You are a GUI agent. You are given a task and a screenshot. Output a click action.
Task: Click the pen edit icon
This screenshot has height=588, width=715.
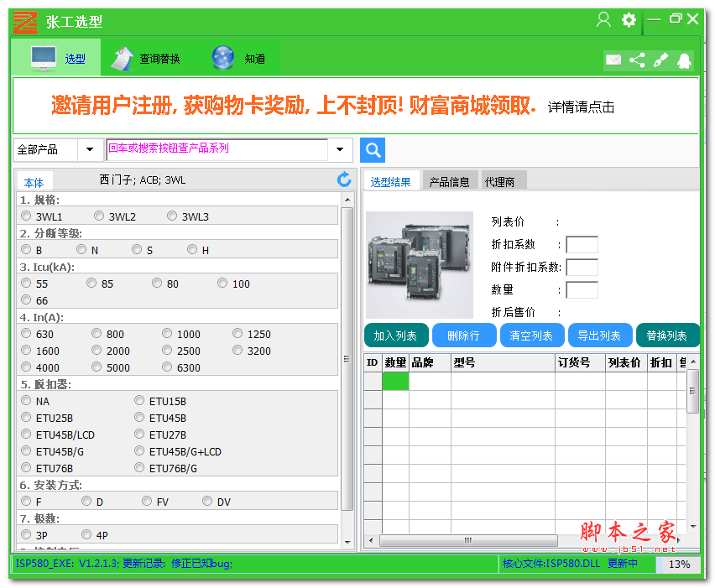pos(660,60)
